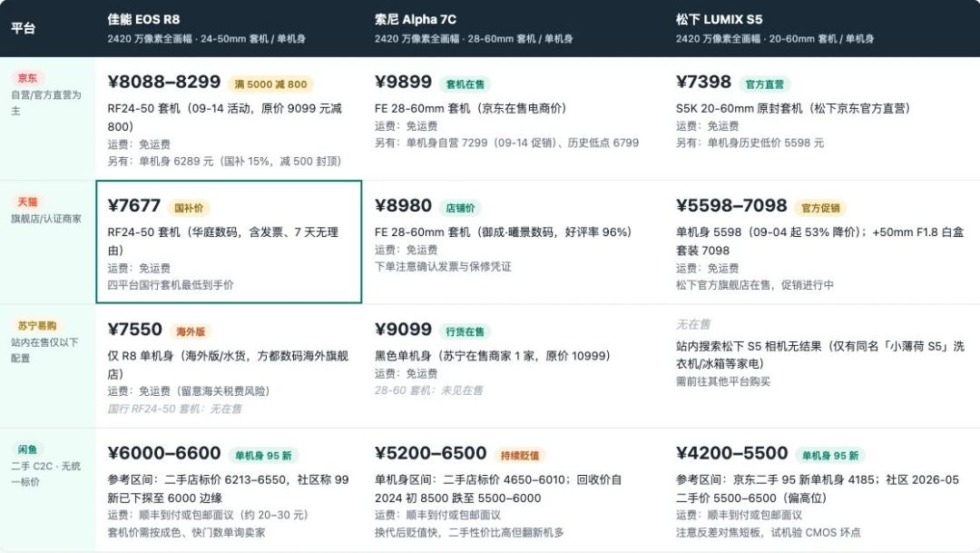
Task: Click the LUMIX S5 20-60mm 套机 subtitle
Action: (774, 39)
